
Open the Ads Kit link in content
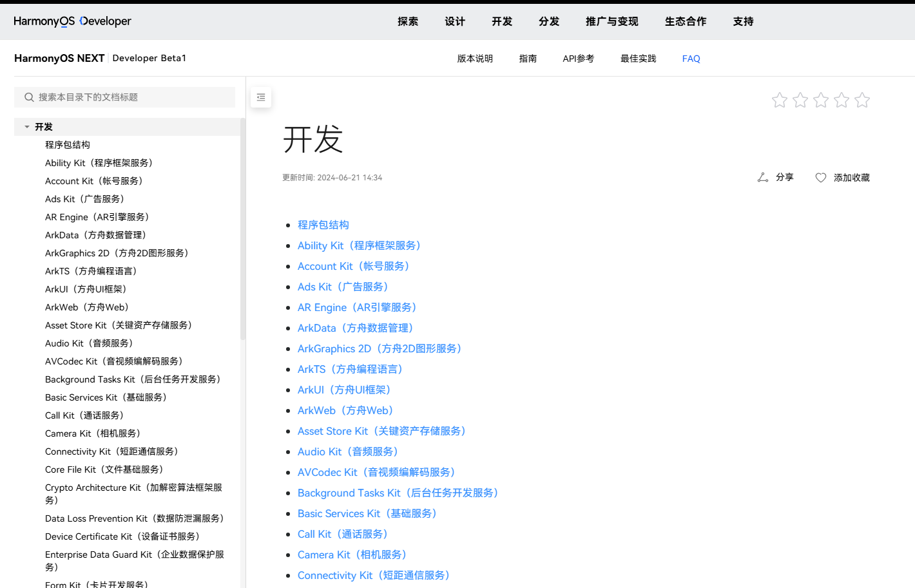point(345,287)
